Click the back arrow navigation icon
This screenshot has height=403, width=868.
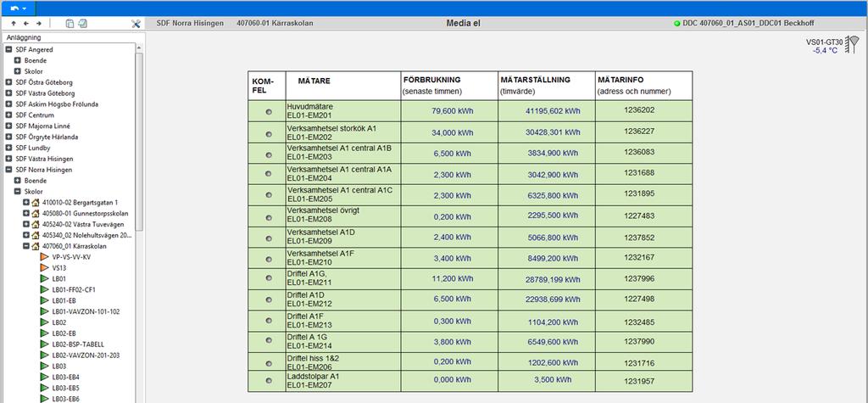coord(26,23)
